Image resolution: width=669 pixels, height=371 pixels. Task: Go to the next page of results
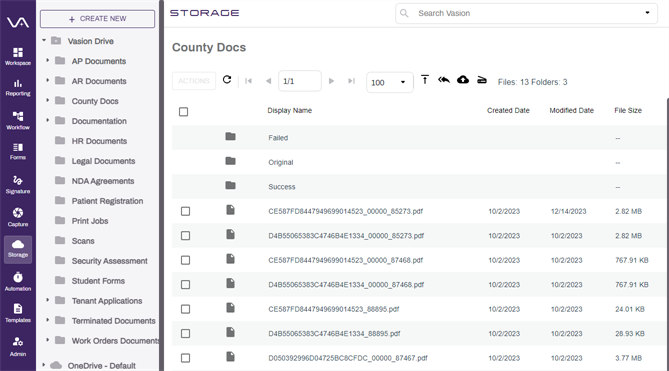331,81
